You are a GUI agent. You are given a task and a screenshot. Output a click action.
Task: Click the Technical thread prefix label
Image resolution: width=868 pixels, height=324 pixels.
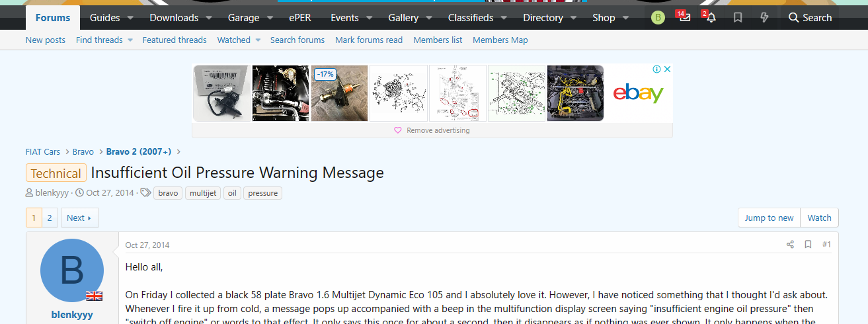[56, 173]
